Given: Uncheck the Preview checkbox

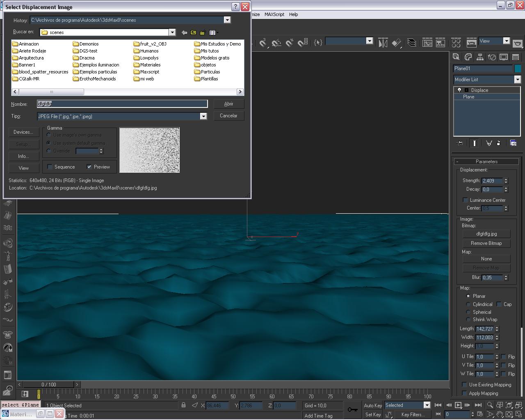Looking at the screenshot, I should [89, 167].
